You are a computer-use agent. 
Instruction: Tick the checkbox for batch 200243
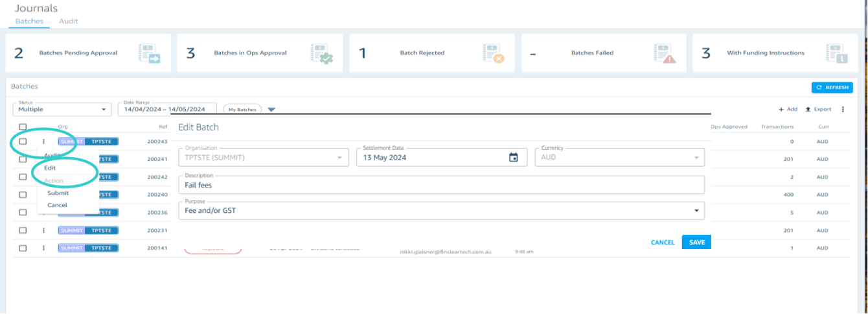click(x=23, y=141)
